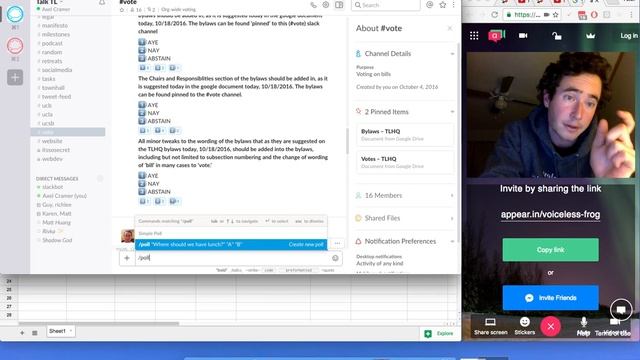The image size is (640, 360).
Task: Open pinned item Votes – TLHQ
Action: (x=404, y=162)
